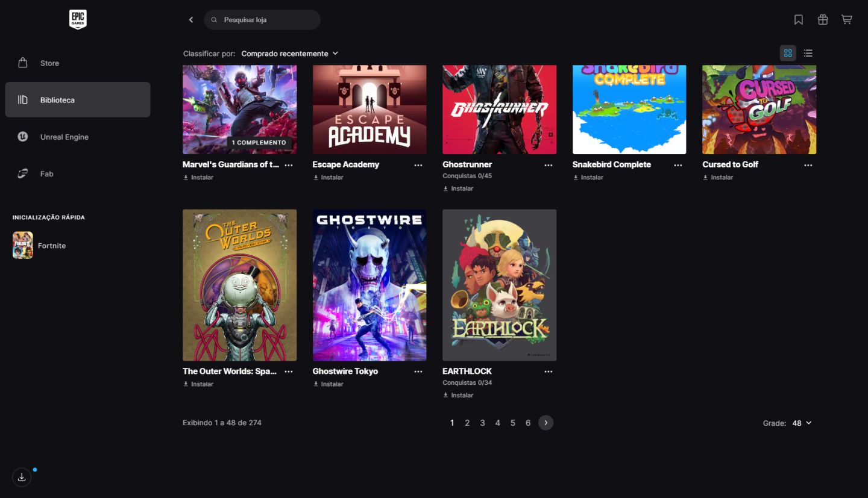
Task: Open the gift icon in the header
Action: 823,20
